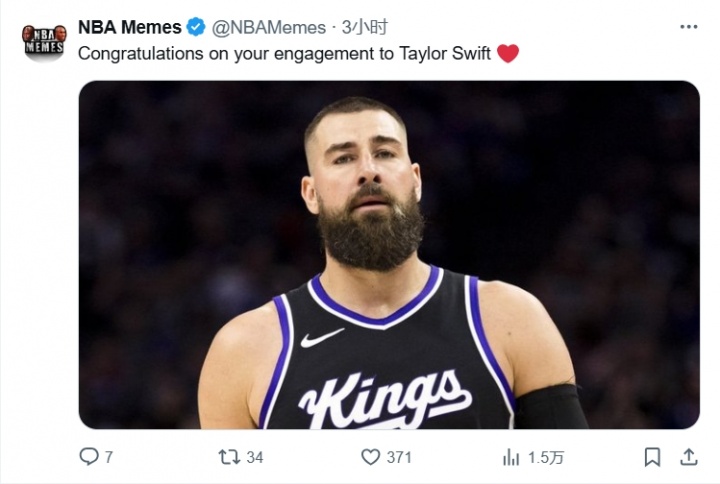
Task: Open the @NBAMemes handle link
Action: click(269, 27)
